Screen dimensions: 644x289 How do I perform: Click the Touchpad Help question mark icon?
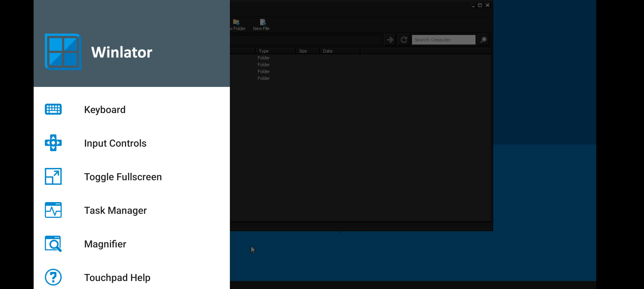point(53,277)
